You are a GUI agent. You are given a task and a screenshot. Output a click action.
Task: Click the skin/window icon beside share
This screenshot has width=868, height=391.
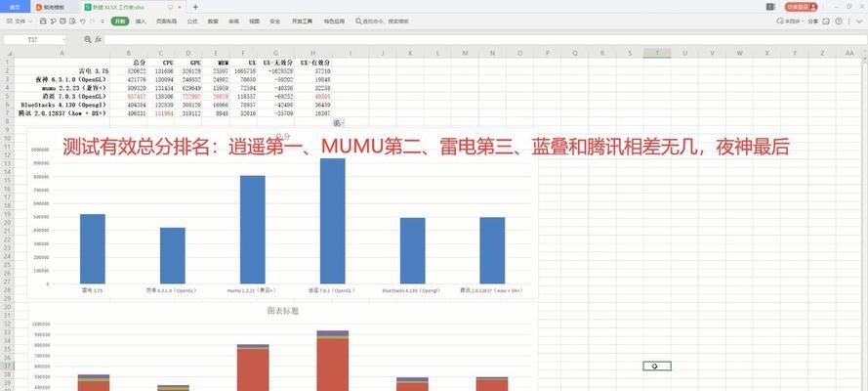[826, 22]
